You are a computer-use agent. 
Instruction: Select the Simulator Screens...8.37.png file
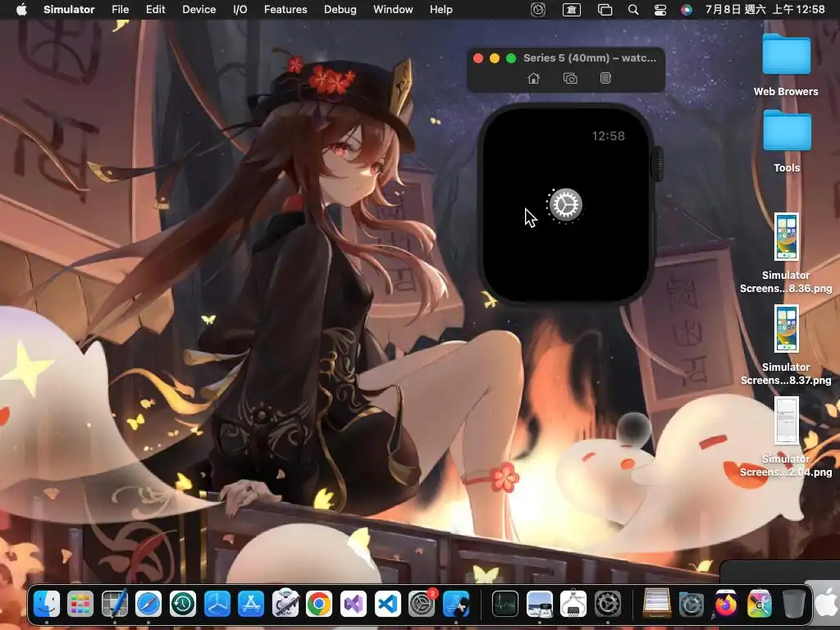(786, 345)
